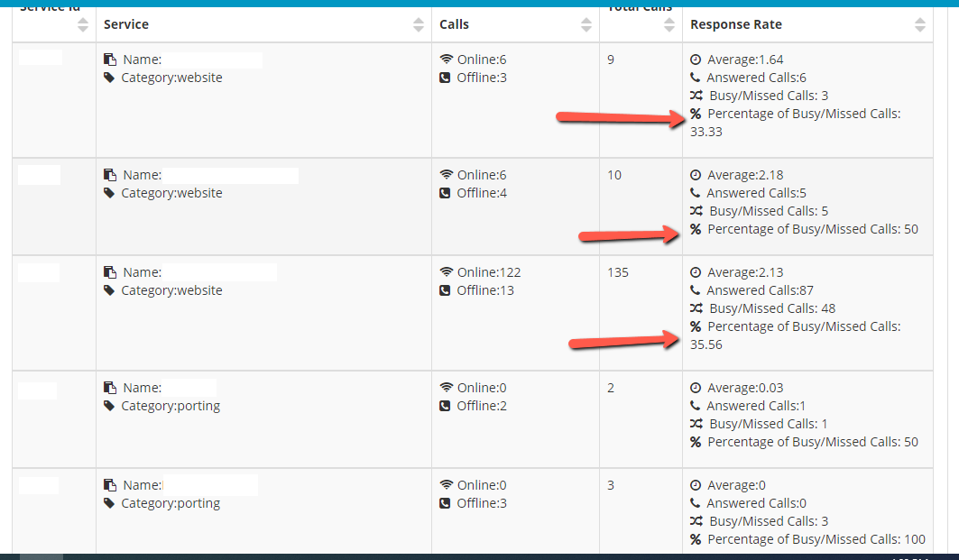Screen dimensions: 959x560
Task: Click percent icon for 33.33 percentage
Action: pos(696,114)
